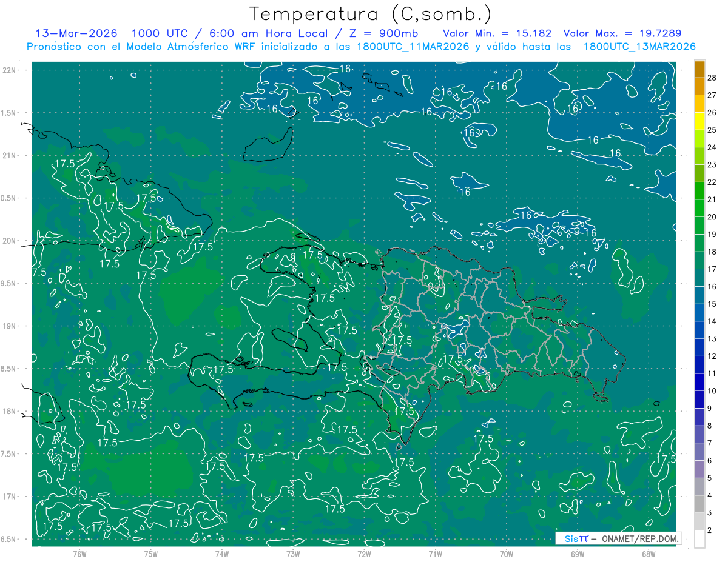
Task: Click the '8.5N' latitude axis label
Action: (x=9, y=369)
